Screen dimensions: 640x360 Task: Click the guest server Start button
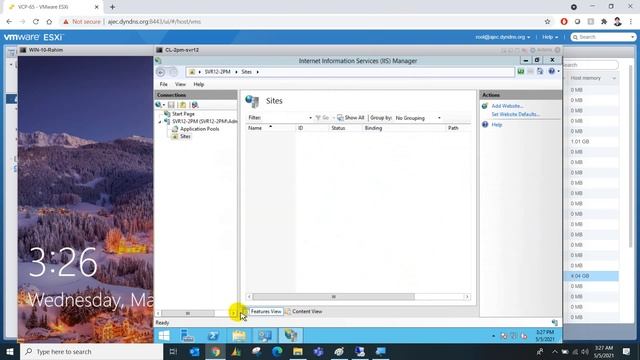164,336
